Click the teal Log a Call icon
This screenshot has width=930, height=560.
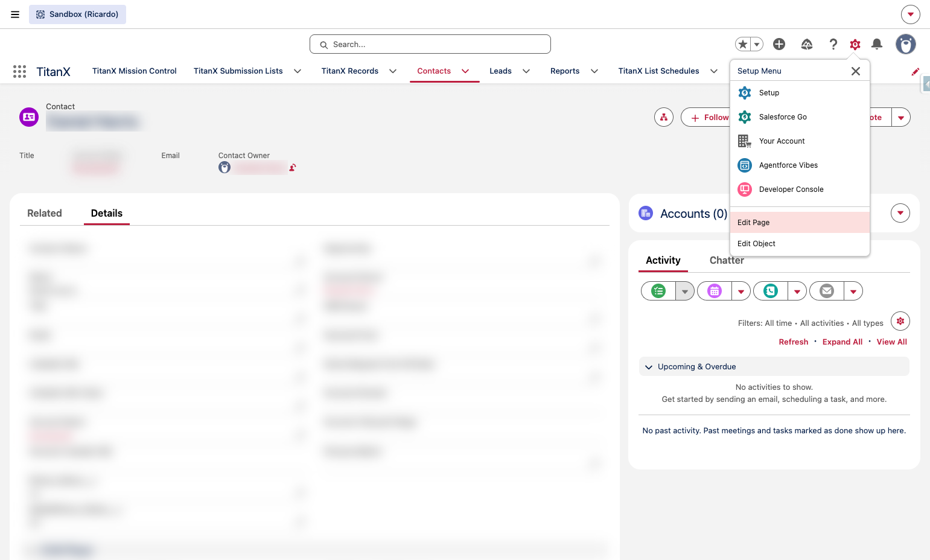point(771,291)
